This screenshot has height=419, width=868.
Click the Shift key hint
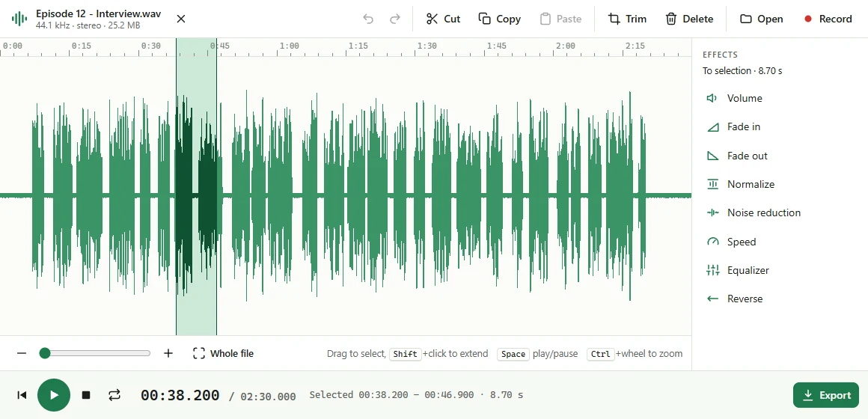406,354
